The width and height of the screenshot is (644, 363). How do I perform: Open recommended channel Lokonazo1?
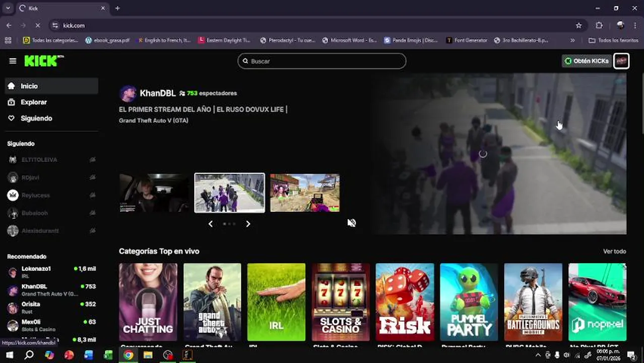[51, 272]
